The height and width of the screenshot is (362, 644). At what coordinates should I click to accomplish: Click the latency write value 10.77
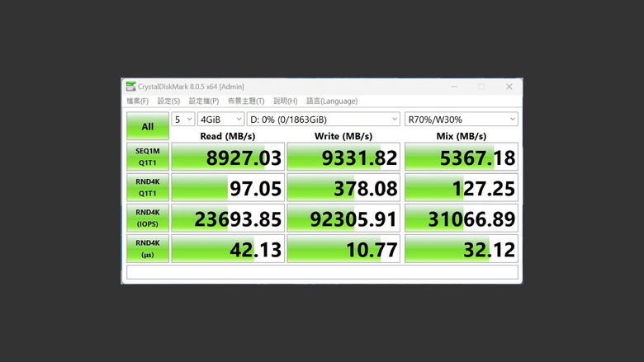(x=343, y=248)
